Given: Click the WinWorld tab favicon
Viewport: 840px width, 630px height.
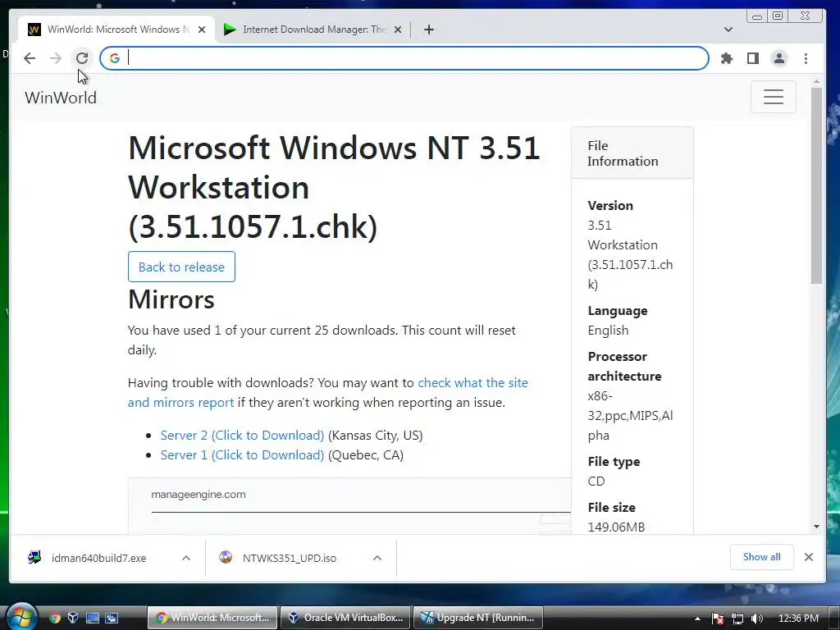Looking at the screenshot, I should click(34, 30).
